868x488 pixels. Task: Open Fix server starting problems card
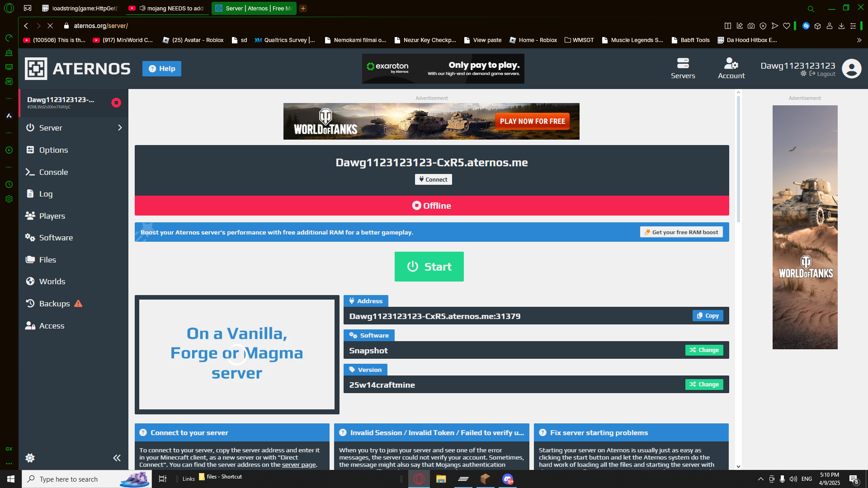click(631, 432)
